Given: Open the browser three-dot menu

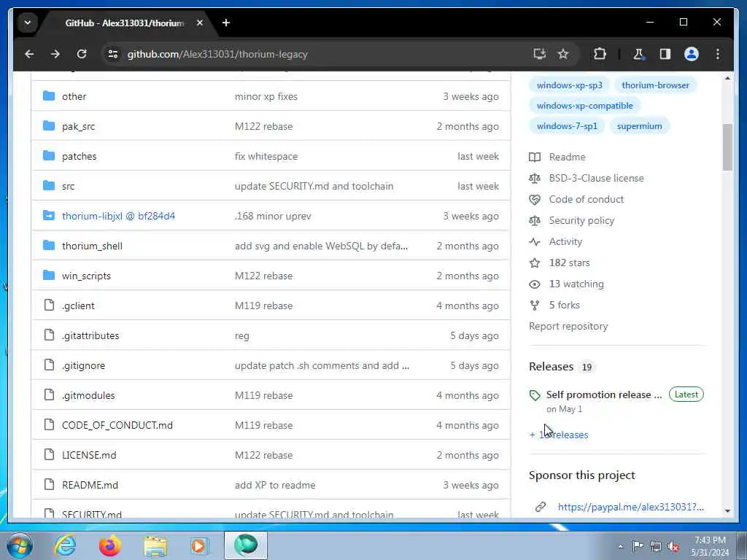Looking at the screenshot, I should coord(718,54).
